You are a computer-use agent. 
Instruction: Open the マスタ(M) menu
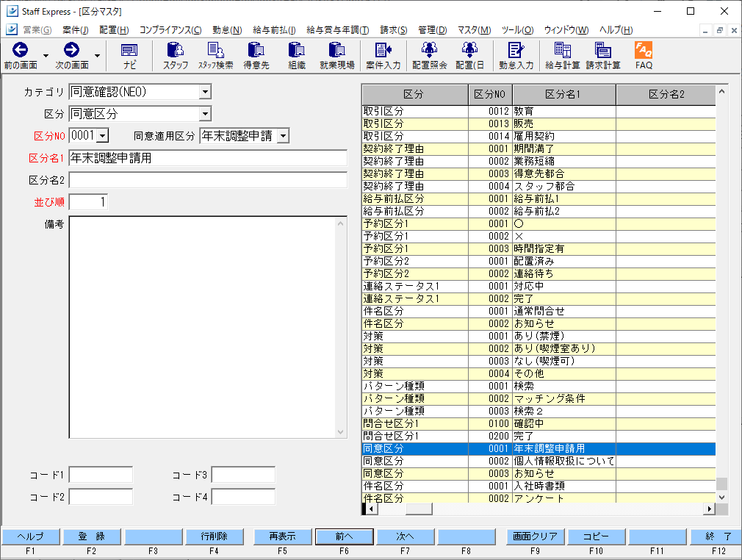[474, 30]
